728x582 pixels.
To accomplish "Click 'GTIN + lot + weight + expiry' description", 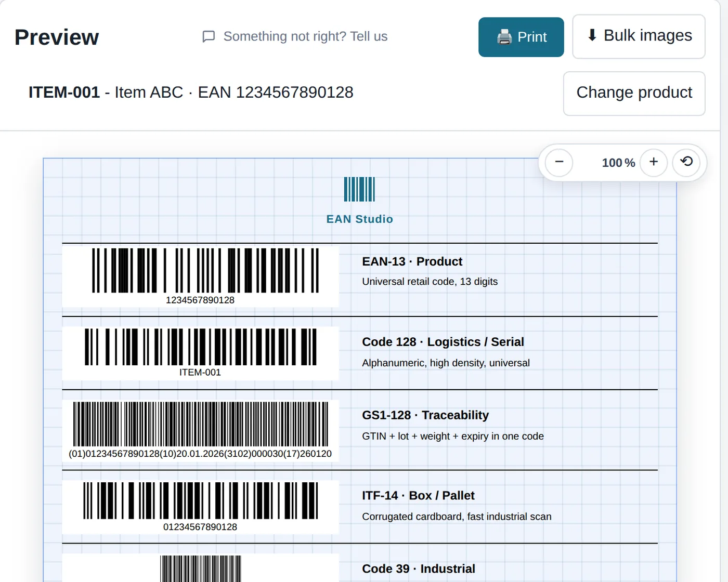I will click(x=453, y=436).
